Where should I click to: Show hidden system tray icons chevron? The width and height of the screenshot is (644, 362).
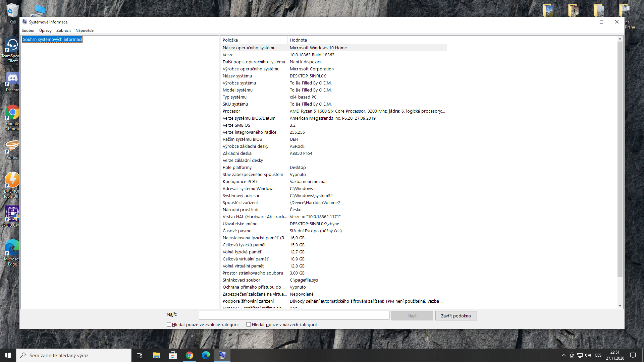564,355
